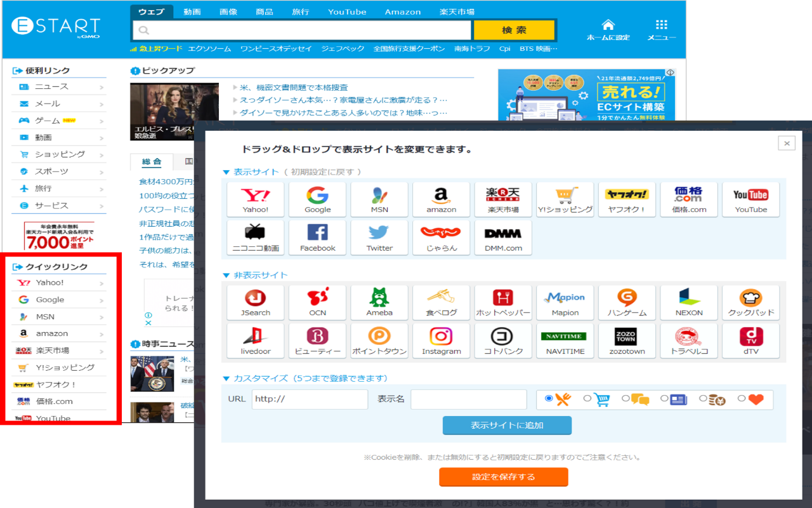Select the livedoor tile
This screenshot has width=812, height=508.
[x=256, y=342]
